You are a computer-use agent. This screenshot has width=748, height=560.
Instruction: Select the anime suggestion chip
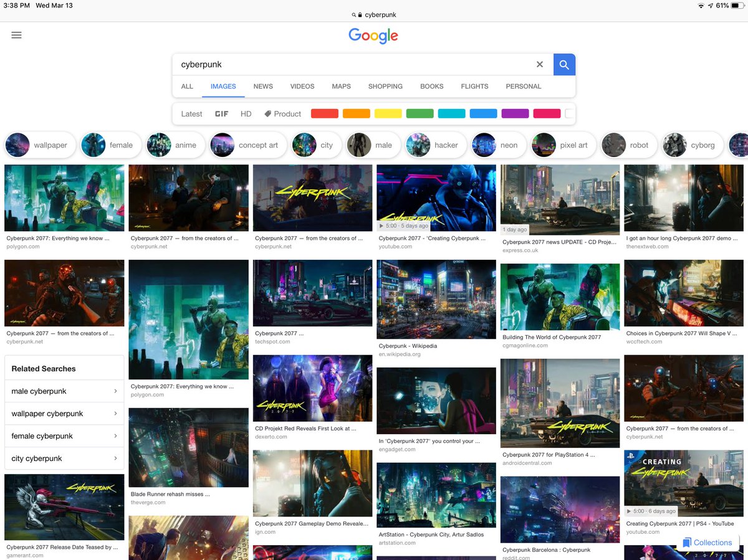click(175, 145)
